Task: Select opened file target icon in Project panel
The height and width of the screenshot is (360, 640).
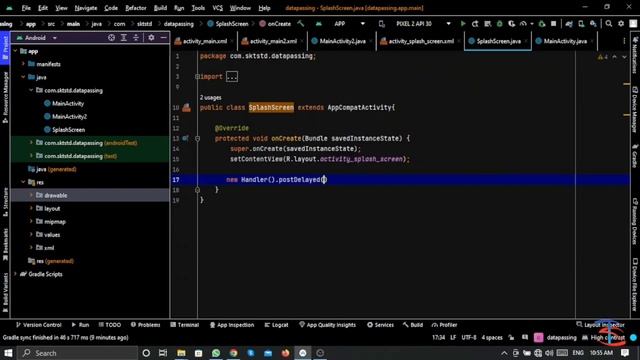Action: [111, 38]
